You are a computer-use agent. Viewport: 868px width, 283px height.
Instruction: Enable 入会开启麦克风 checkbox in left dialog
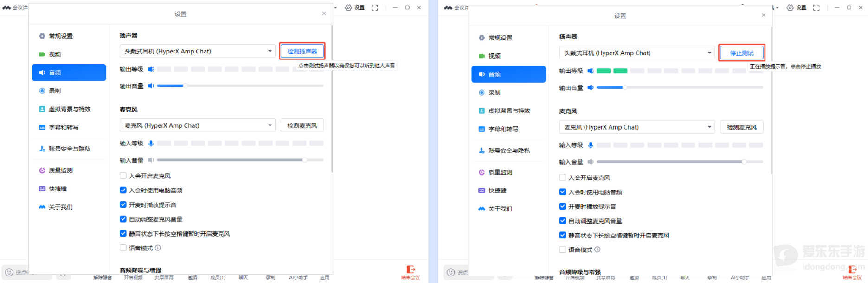[123, 176]
